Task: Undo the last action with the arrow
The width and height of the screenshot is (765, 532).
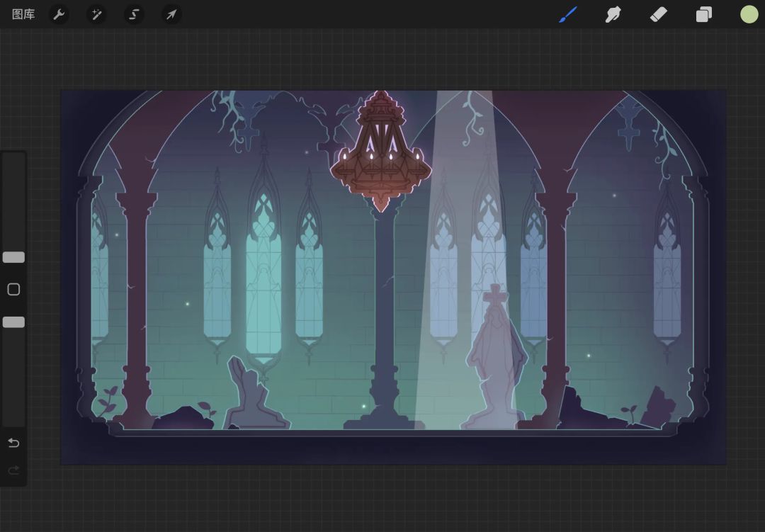Action: tap(13, 443)
